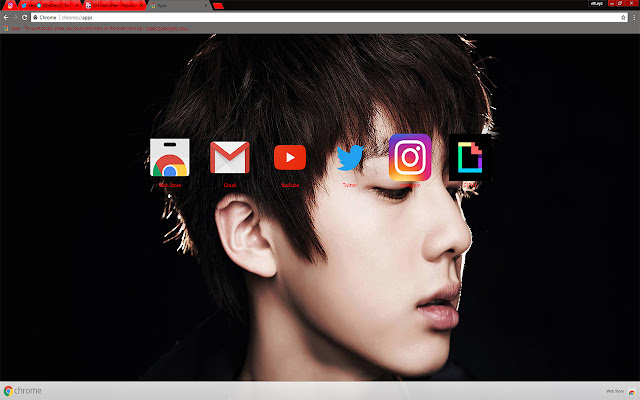This screenshot has height=400, width=640.
Task: Go back with the back arrow
Action: click(x=6, y=18)
